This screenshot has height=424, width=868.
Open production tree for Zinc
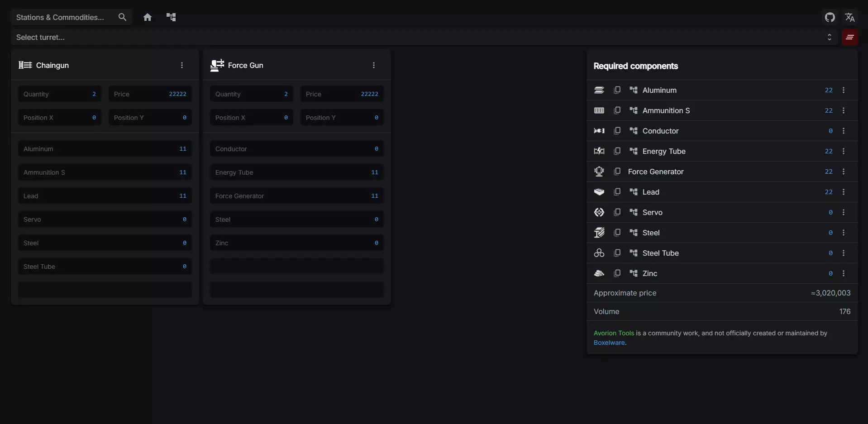click(634, 273)
